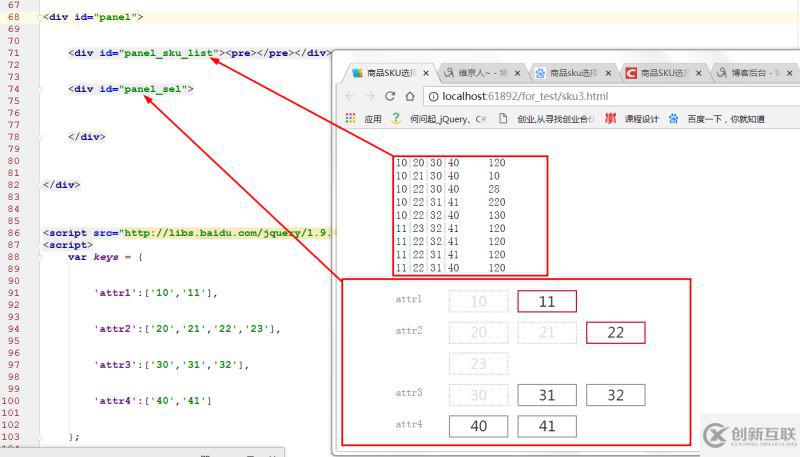
Task: Click the browser back arrow
Action: click(x=350, y=96)
